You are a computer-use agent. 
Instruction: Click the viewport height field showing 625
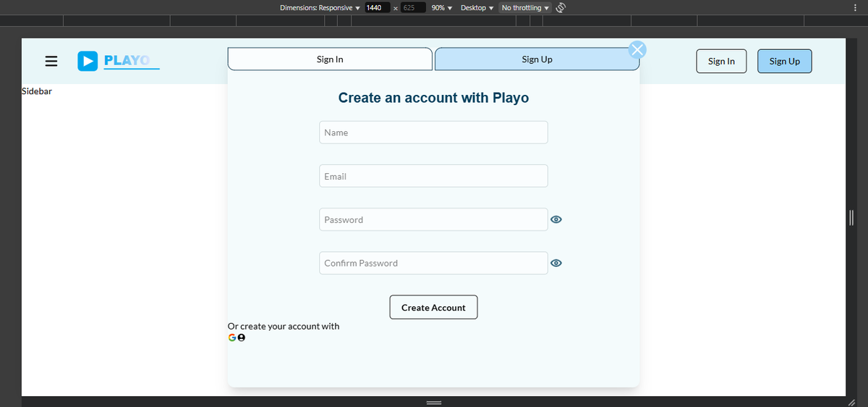(412, 7)
